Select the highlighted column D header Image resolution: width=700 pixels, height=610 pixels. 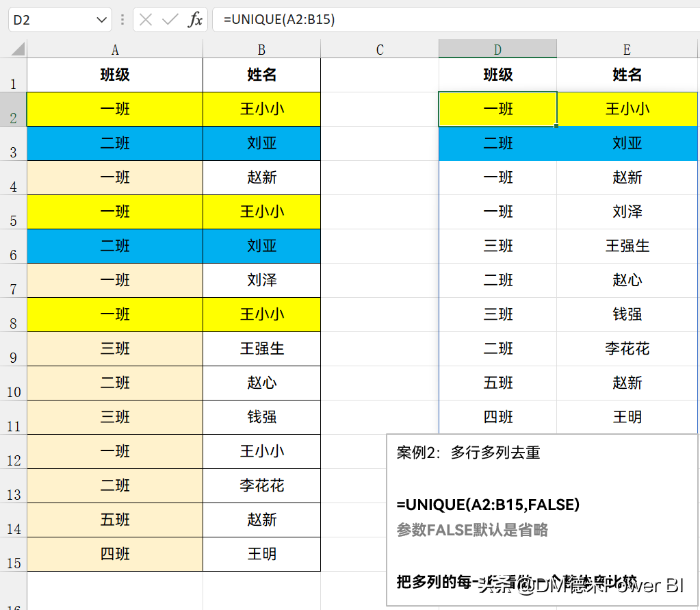pyautogui.click(x=497, y=49)
